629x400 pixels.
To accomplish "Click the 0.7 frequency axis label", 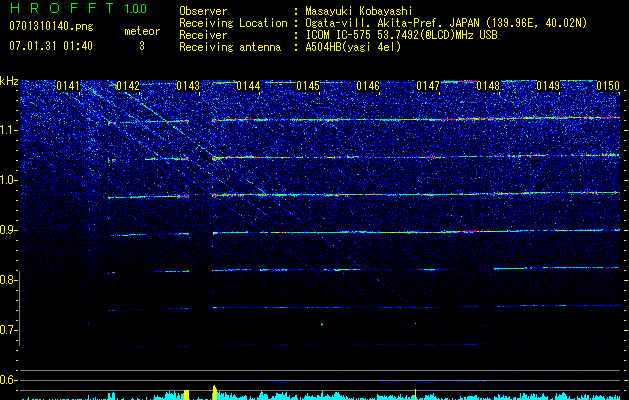I will (9, 330).
